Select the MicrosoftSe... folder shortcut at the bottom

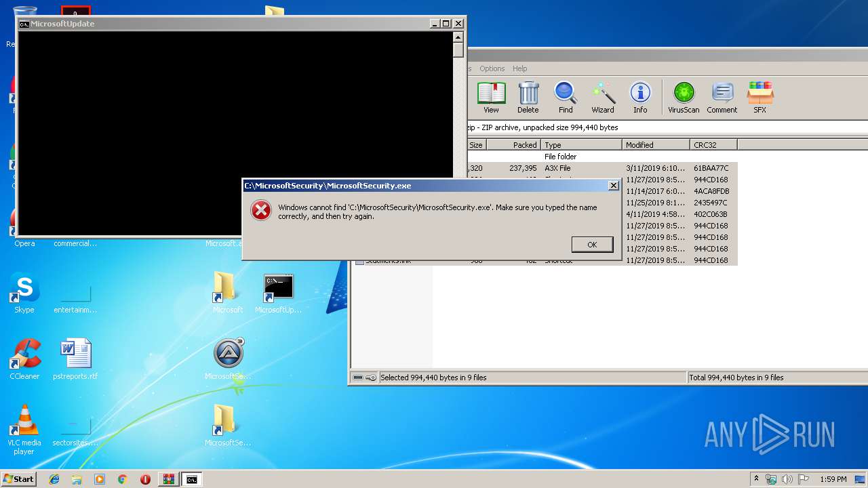[x=228, y=425]
